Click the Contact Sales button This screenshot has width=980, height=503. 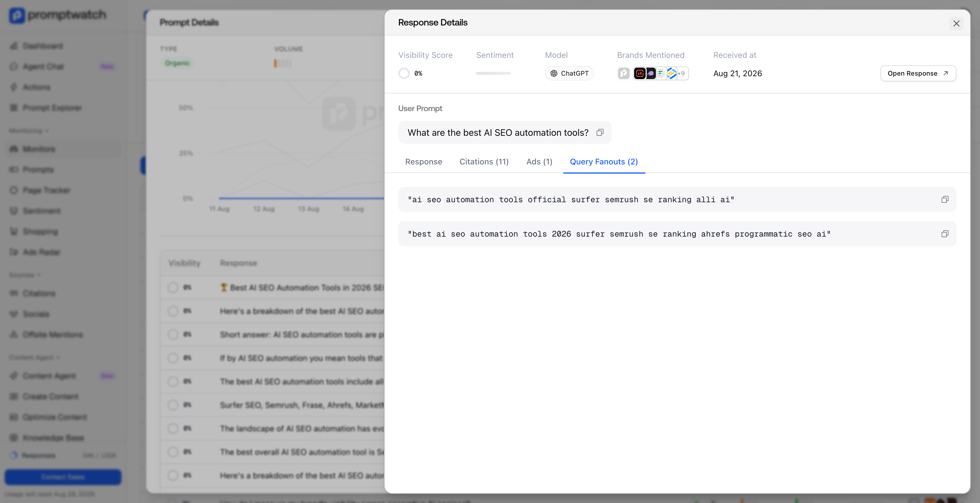(x=63, y=477)
